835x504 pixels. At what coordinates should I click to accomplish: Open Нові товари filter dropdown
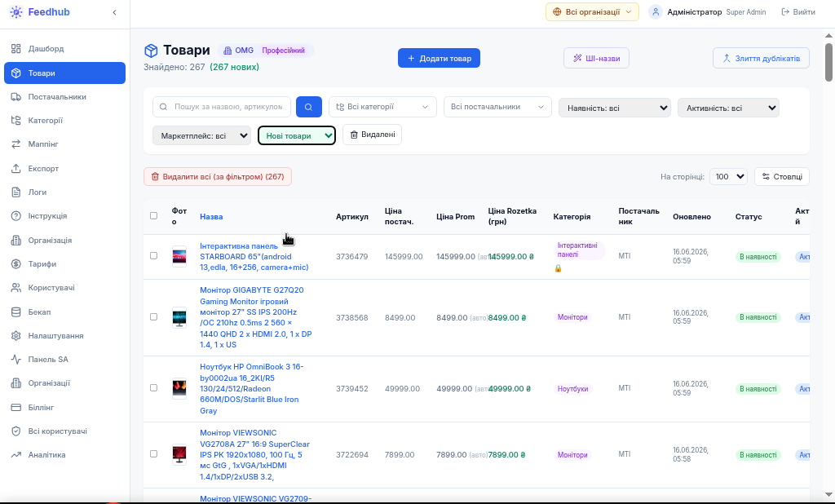(x=297, y=135)
